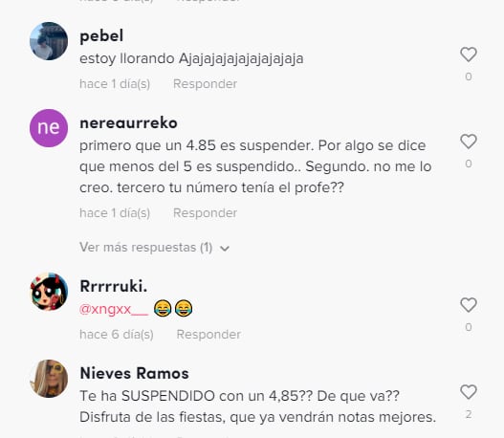504x438 pixels.
Task: Select the 'hace 6 día(s)' timestamp
Action: coord(117,335)
